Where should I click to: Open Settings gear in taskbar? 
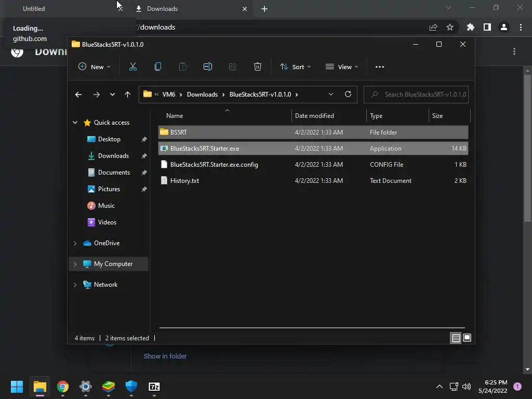point(86,387)
